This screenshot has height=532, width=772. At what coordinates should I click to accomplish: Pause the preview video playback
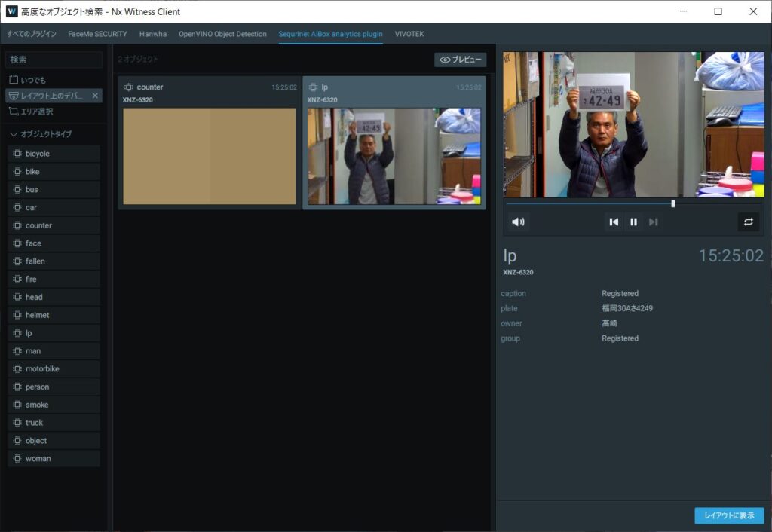(x=633, y=222)
